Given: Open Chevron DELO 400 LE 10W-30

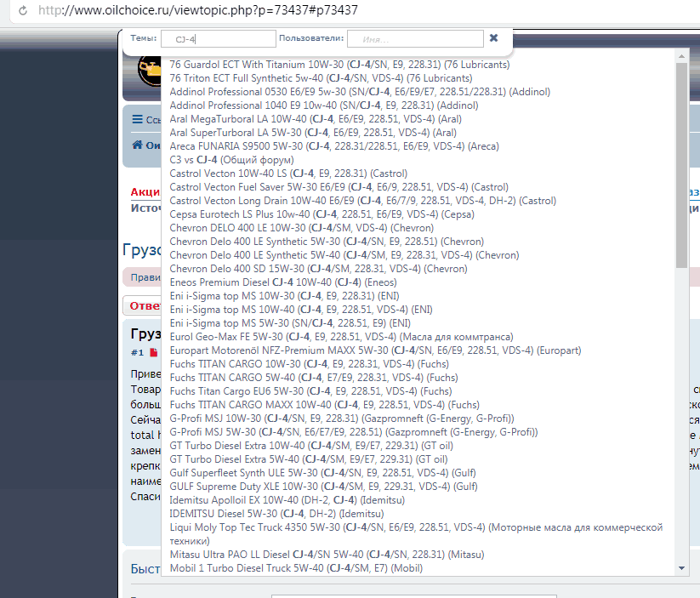Looking at the screenshot, I should pyautogui.click(x=302, y=228).
